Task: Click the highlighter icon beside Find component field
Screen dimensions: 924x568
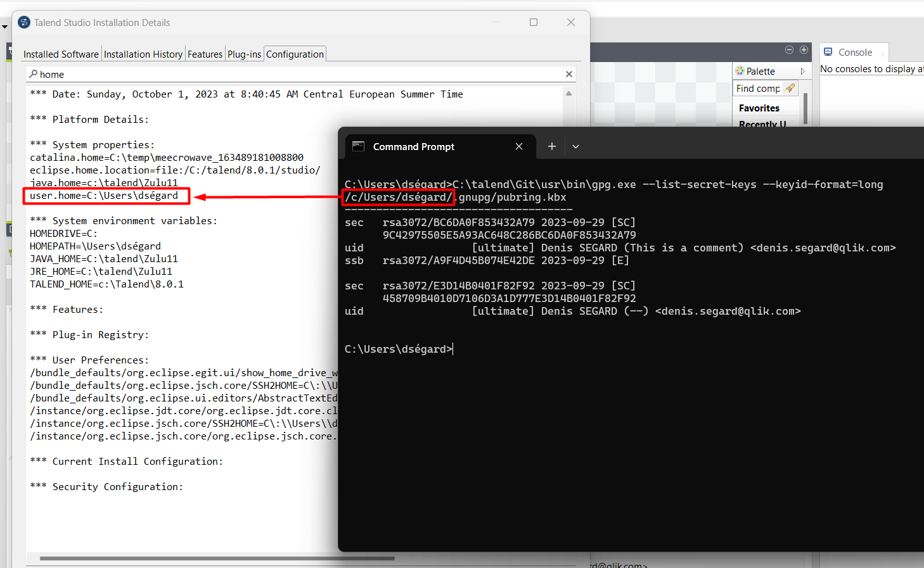Action: (x=789, y=88)
